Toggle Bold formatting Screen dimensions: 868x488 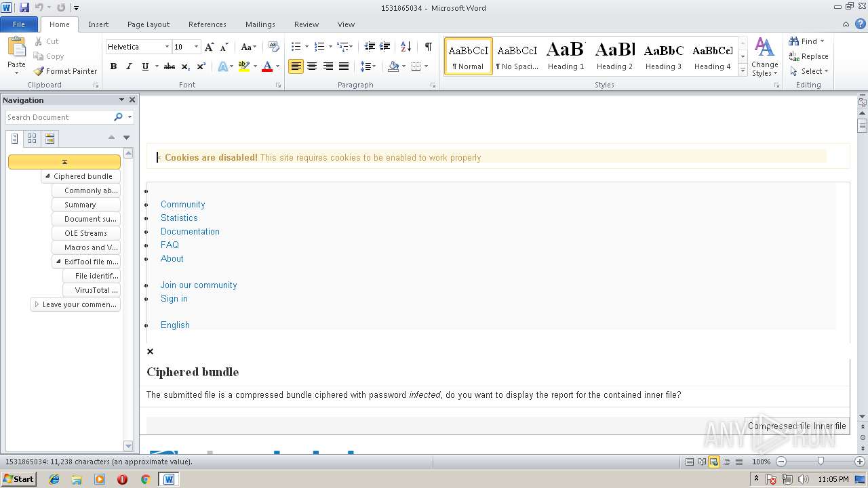click(x=113, y=66)
